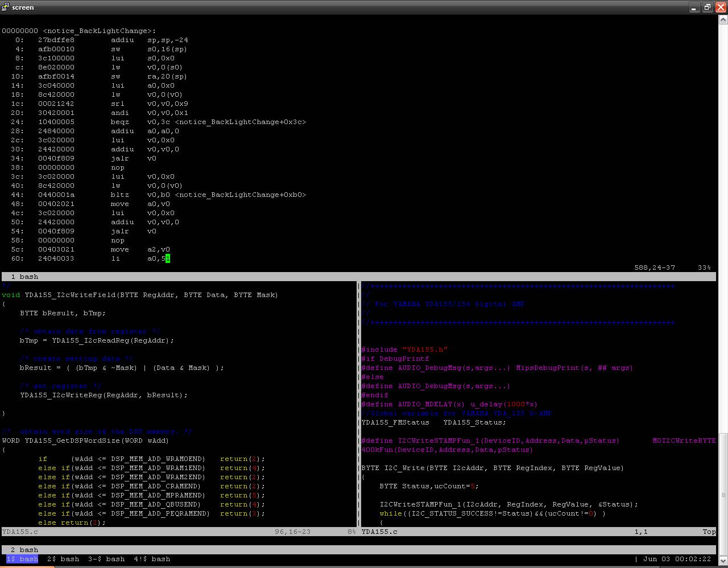Click the '#include "YDA155.h"' source line
728x568 pixels.
(404, 349)
